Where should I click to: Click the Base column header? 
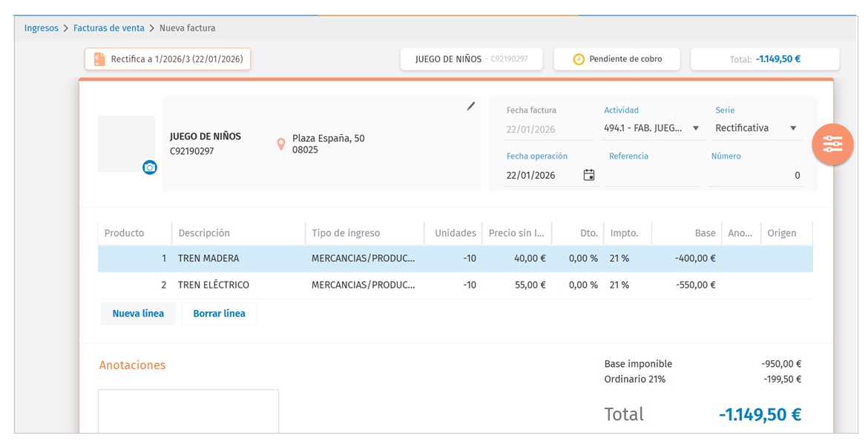[x=687, y=233]
